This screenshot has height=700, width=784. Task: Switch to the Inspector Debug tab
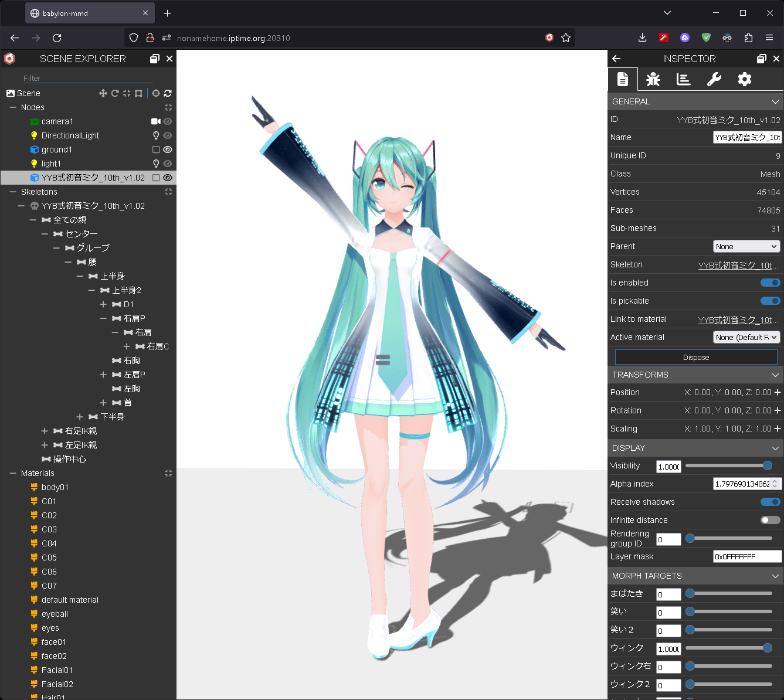pos(653,79)
